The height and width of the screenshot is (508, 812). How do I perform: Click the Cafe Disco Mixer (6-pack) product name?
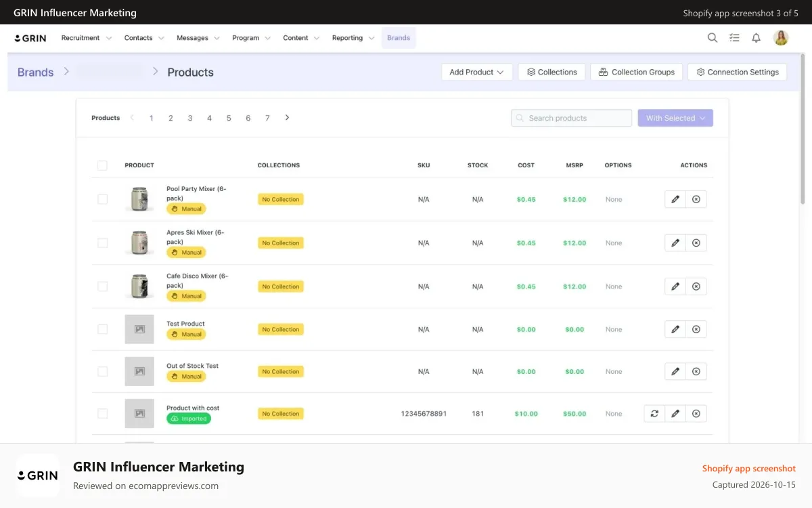[x=197, y=280]
